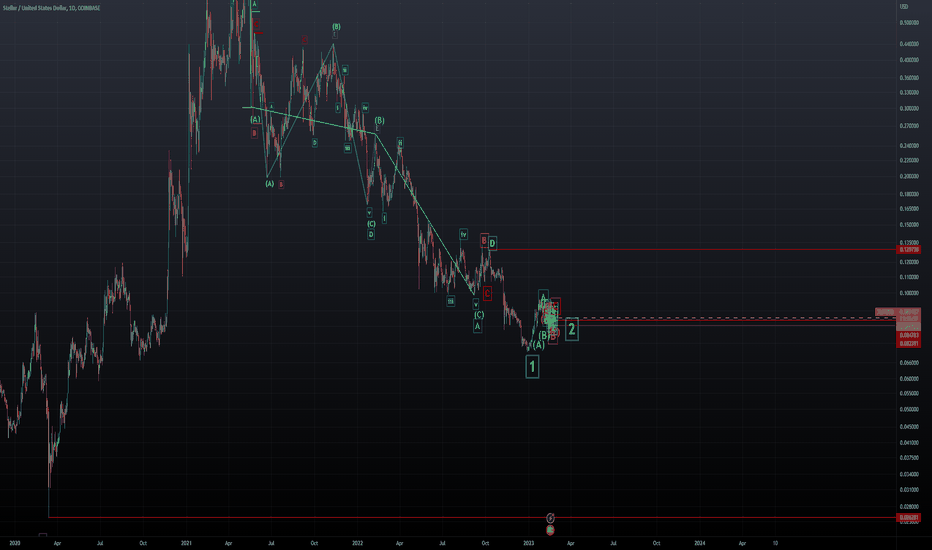This screenshot has width=932, height=550.
Task: Click the Stellar / United States Dollar chart title
Action: pyautogui.click(x=51, y=8)
